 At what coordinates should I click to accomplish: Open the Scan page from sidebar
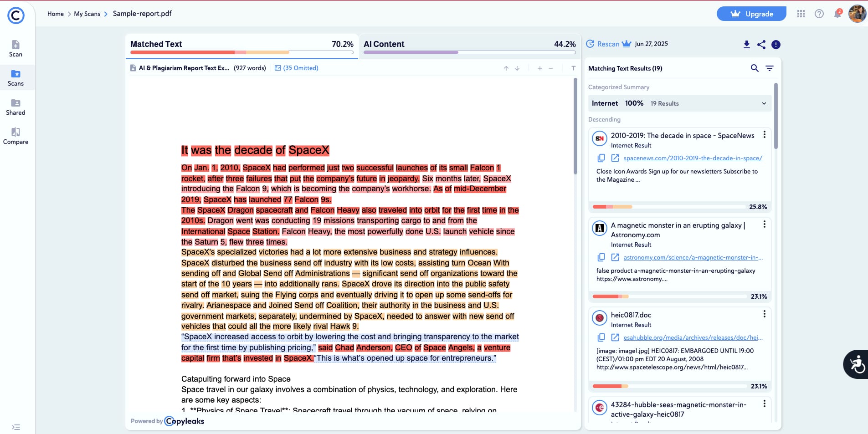pos(15,49)
